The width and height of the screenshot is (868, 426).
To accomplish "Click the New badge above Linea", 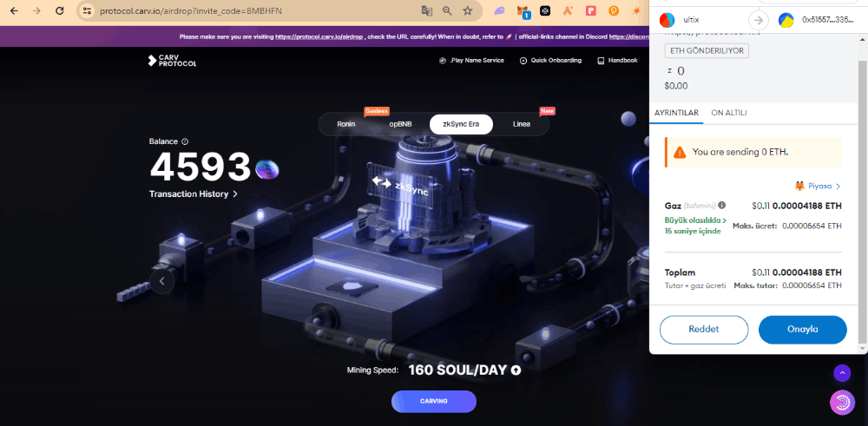I will click(x=547, y=111).
